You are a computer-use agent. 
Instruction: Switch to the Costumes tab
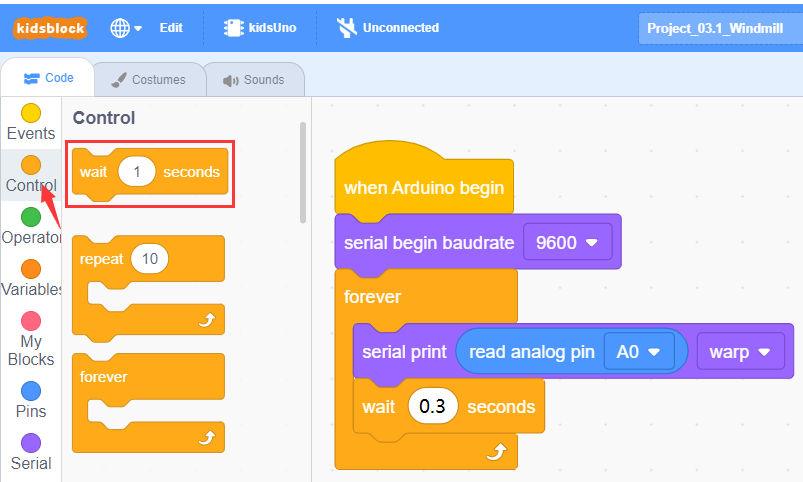click(150, 79)
